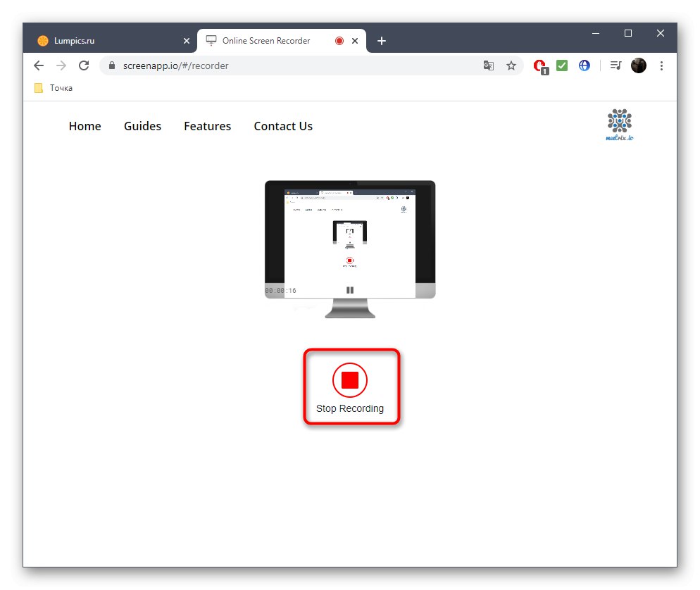Viewport: 700px width, 590px height.
Task: Reload the screenapp.io page
Action: [84, 65]
